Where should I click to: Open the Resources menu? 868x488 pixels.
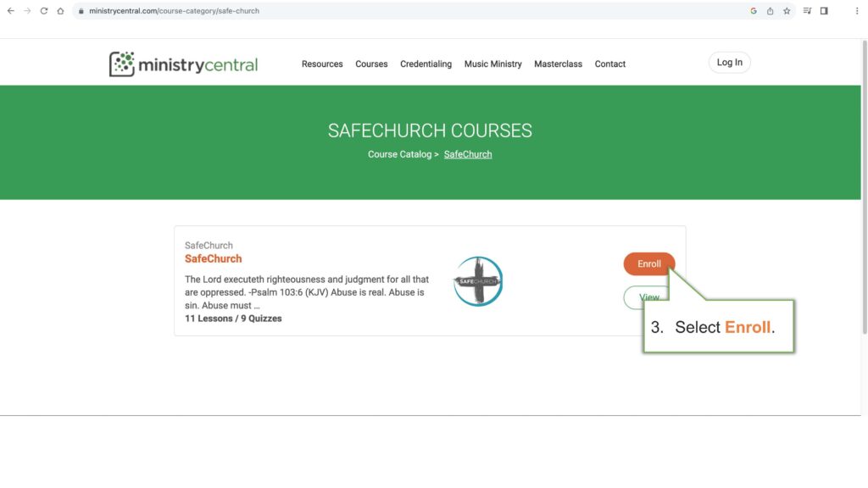click(x=322, y=64)
